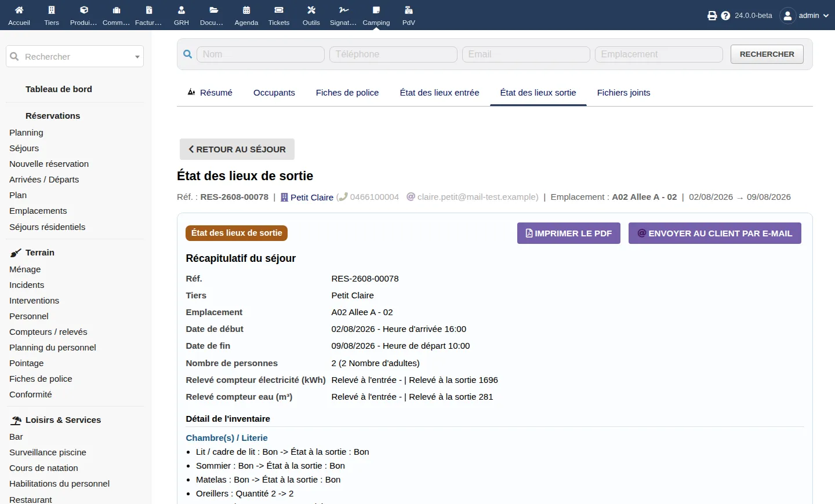The image size is (835, 504).
Task: Select the État des lieux sortie tab
Action: (538, 93)
